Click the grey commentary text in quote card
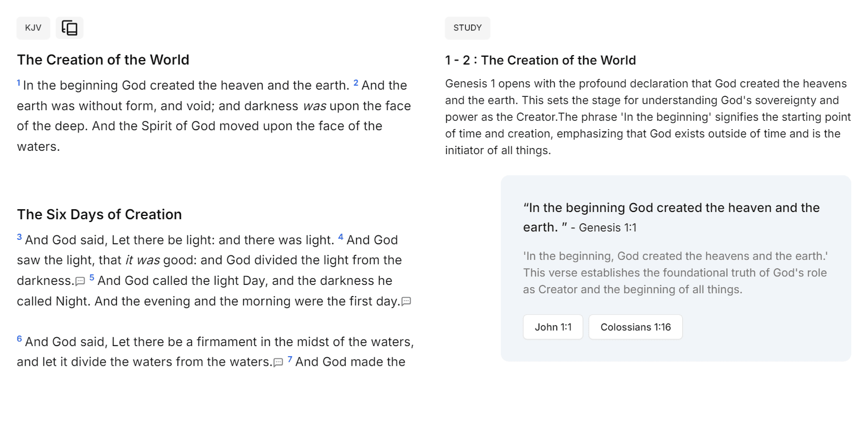The width and height of the screenshot is (868, 434). tap(675, 273)
